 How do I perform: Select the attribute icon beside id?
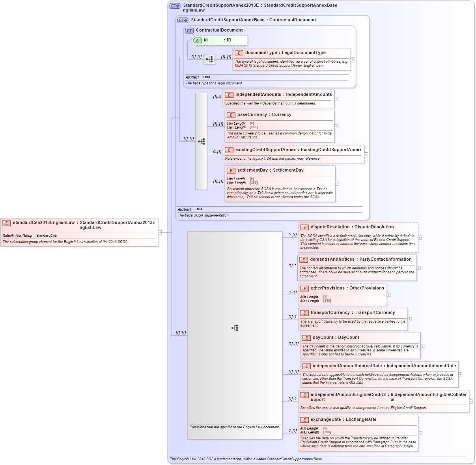[x=197, y=40]
